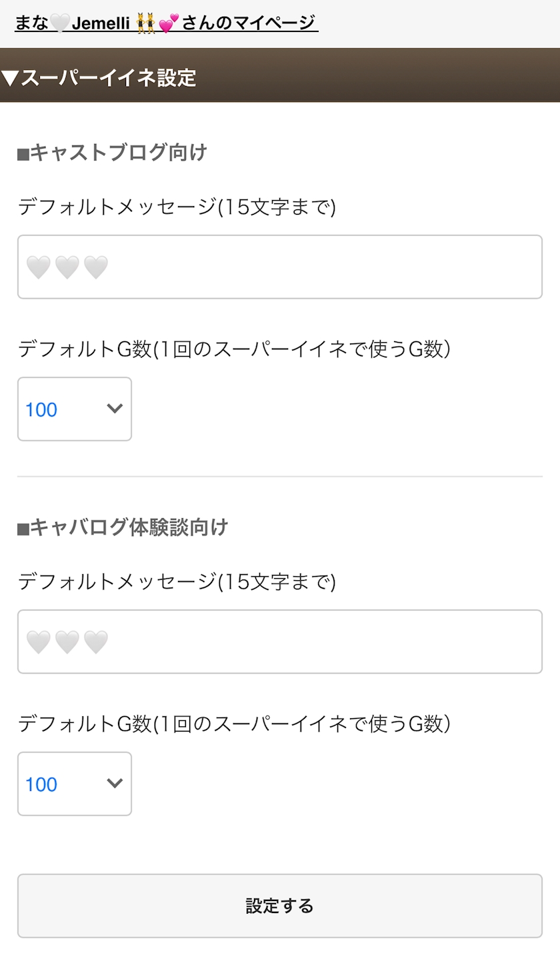Select the キャバログ体験談向け section heading
This screenshot has height=965, width=560.
129,528
